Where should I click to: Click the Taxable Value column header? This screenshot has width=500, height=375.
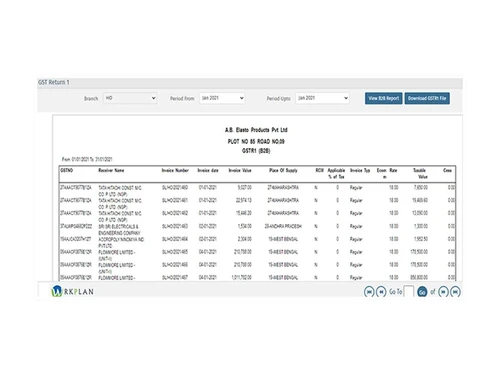[420, 173]
